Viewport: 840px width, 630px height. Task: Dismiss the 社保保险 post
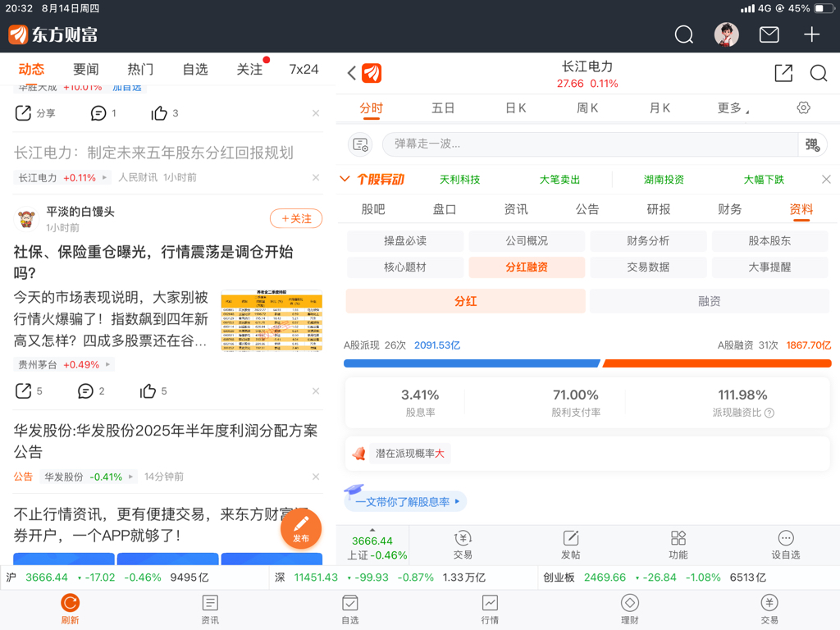click(x=316, y=391)
